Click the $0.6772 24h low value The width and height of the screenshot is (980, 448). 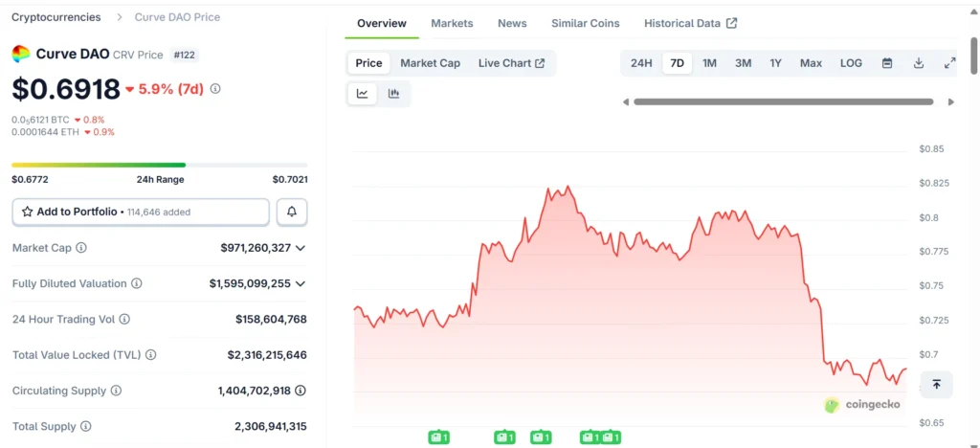30,179
